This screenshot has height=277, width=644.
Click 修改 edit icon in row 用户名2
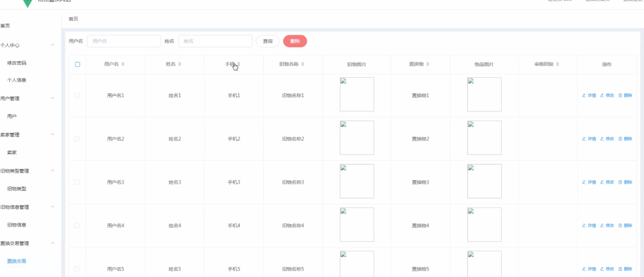coord(602,139)
